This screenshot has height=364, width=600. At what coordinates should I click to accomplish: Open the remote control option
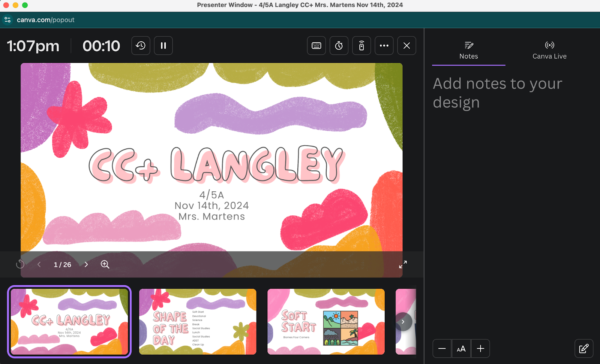point(361,46)
